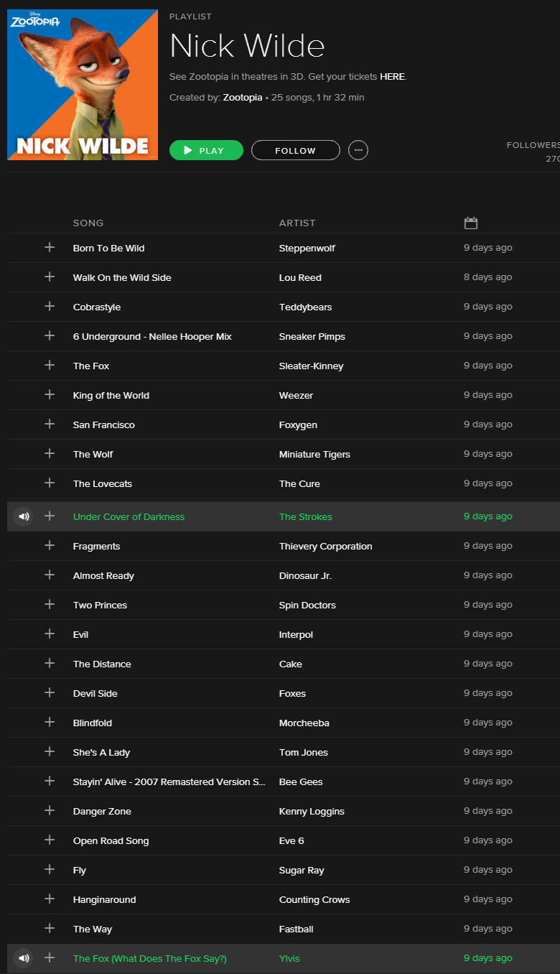
Task: Sort tracks by the SONG column header
Action: [88, 223]
